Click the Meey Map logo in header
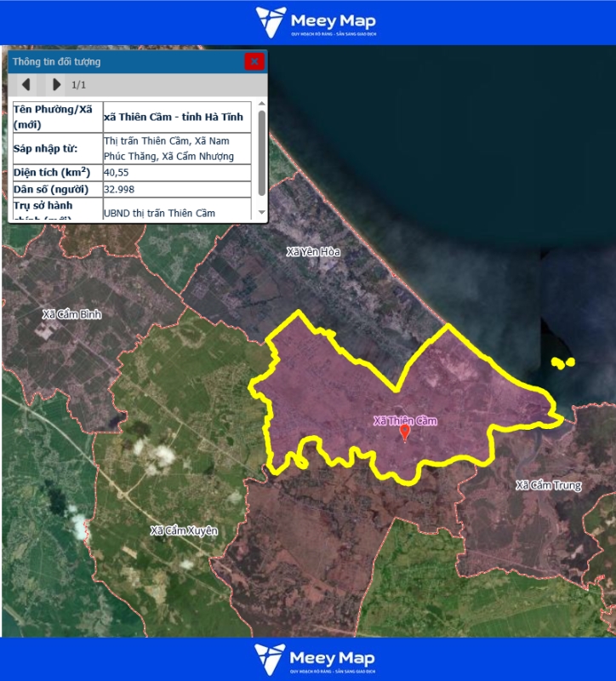Viewport: 616px width, 681px height. (x=316, y=22)
